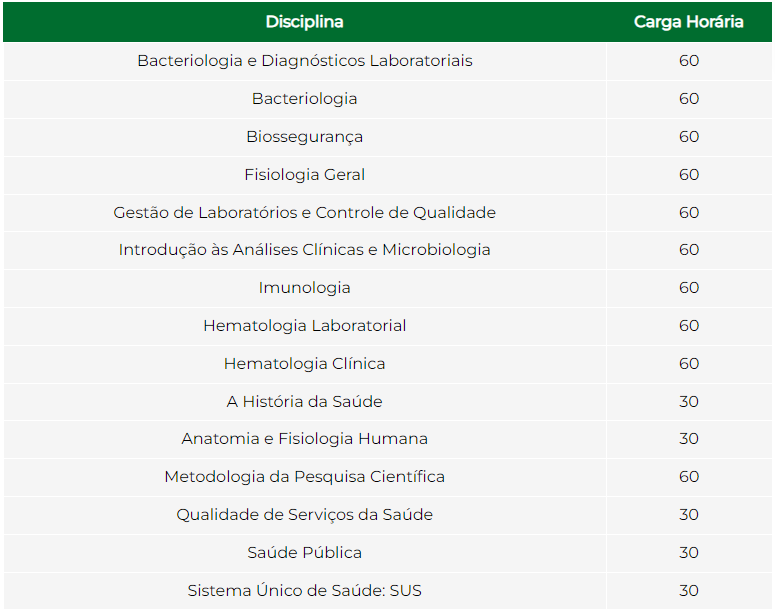Click Anatomia e Fisiologia Humana discipline
Viewport: 775px width, 614px height.
tap(304, 439)
